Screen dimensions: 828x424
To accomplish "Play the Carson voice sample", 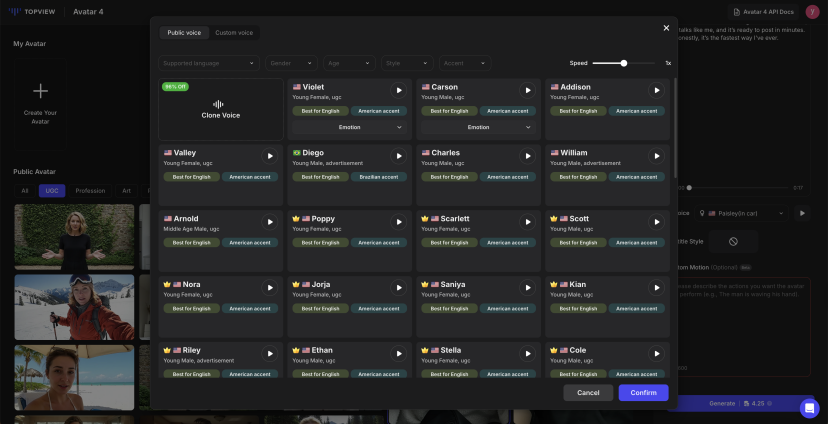I will pos(527,90).
